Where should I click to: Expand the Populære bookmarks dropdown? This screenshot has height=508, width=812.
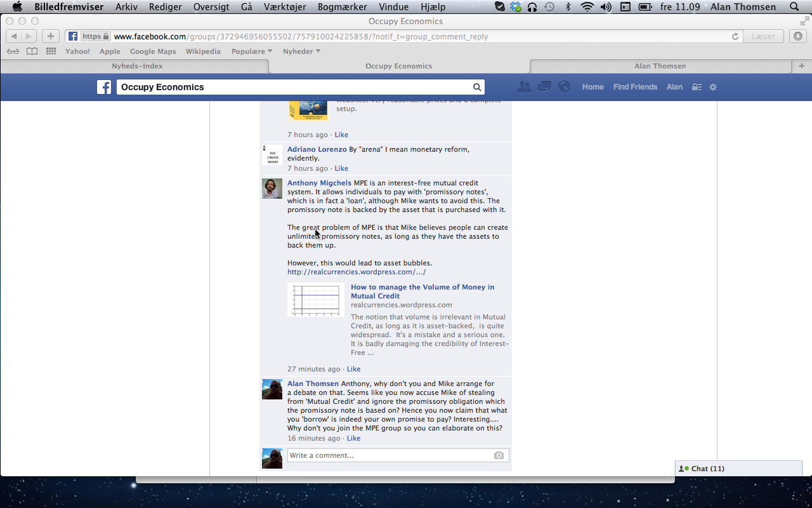[251, 51]
